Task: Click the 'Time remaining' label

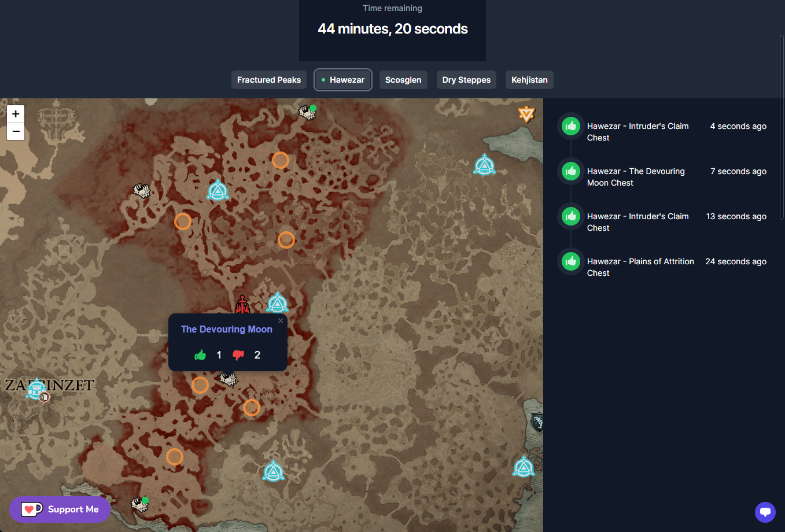Action: click(x=393, y=8)
